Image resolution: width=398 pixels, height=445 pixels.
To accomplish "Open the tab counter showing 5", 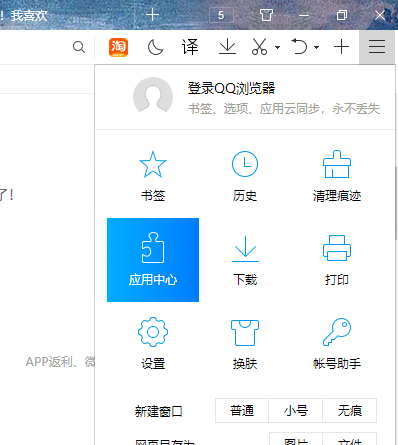I will pos(221,15).
